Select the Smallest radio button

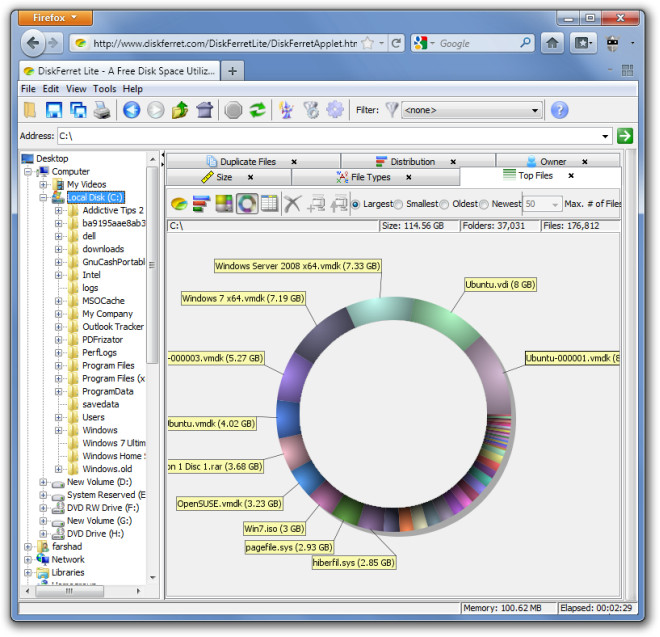[398, 204]
